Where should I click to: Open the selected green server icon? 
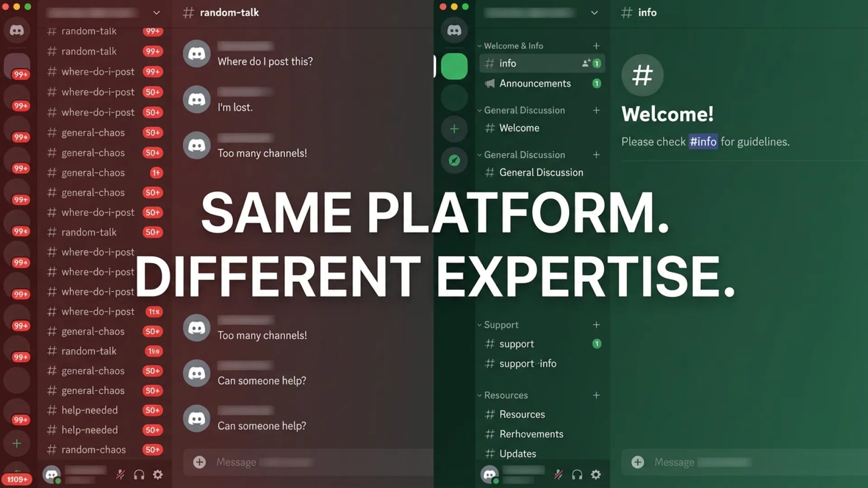click(454, 66)
